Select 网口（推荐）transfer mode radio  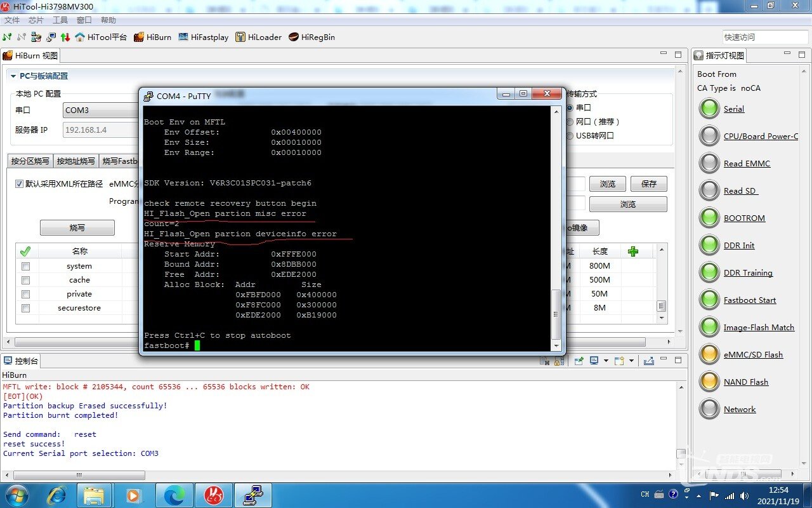click(x=569, y=121)
